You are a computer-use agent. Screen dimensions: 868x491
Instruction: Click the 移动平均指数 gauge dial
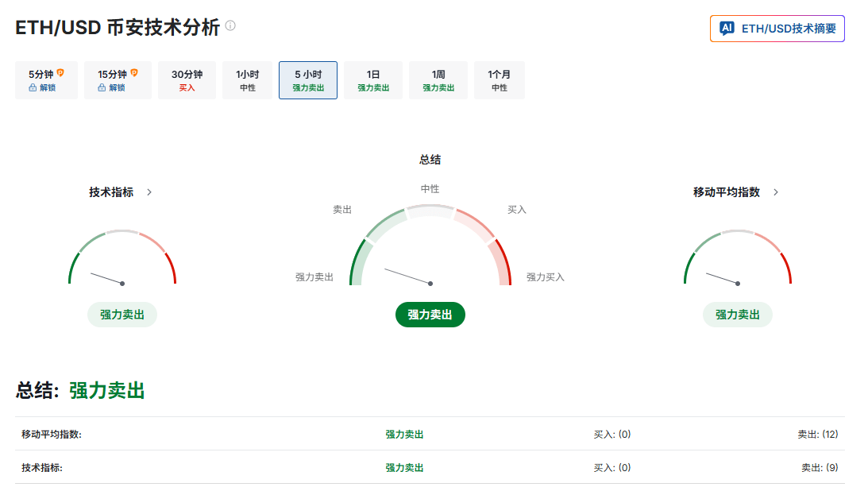coord(737,257)
